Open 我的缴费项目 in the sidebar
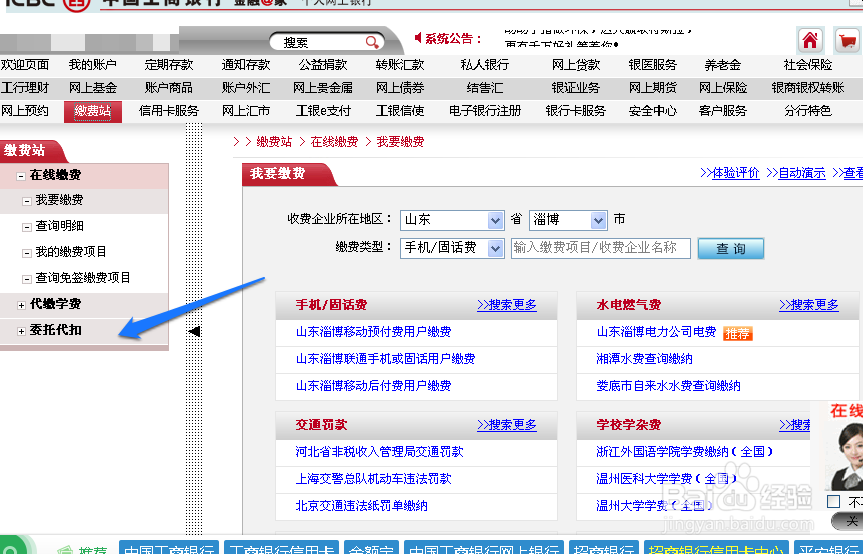The image size is (863, 554). tap(70, 252)
